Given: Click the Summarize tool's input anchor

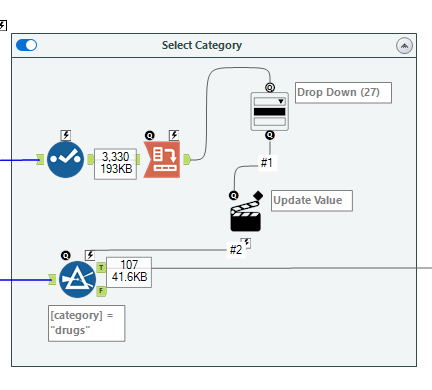Looking at the screenshot, I should click(138, 160).
